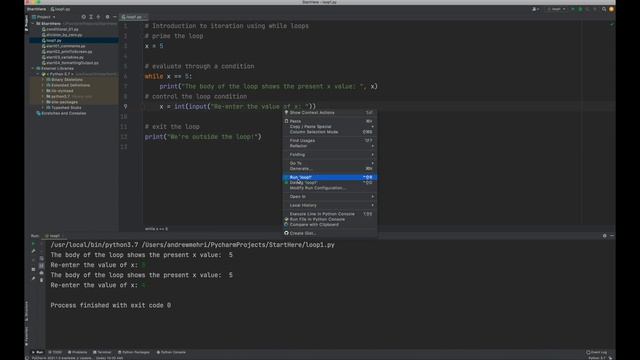Open the TODO tool window button
Viewport: 640px width, 360px height.
coord(55,352)
